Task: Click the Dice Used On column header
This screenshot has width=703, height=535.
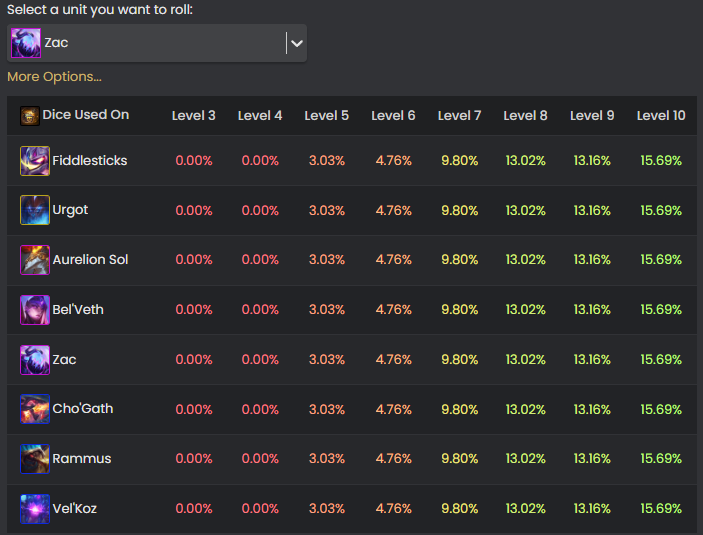Action: (x=86, y=115)
